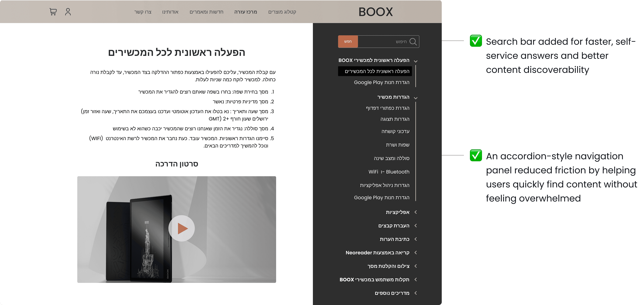Open חדשות ומאמרים in top navigation

206,12
